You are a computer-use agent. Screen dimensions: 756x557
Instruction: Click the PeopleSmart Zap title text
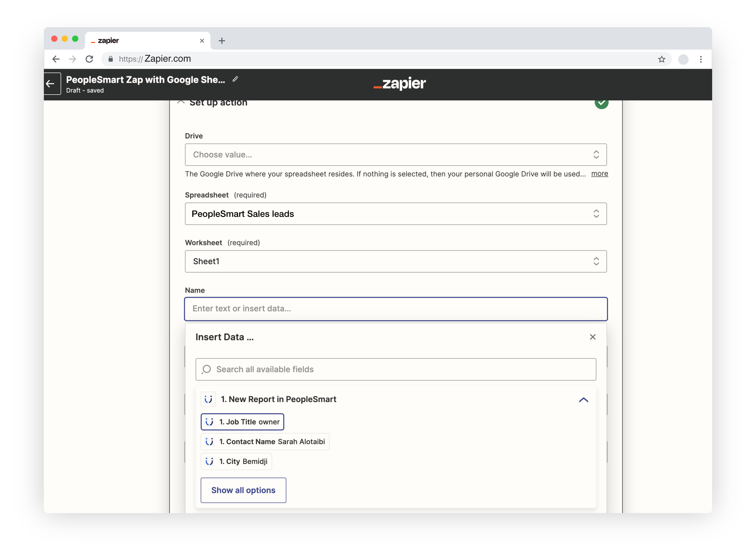coord(146,80)
